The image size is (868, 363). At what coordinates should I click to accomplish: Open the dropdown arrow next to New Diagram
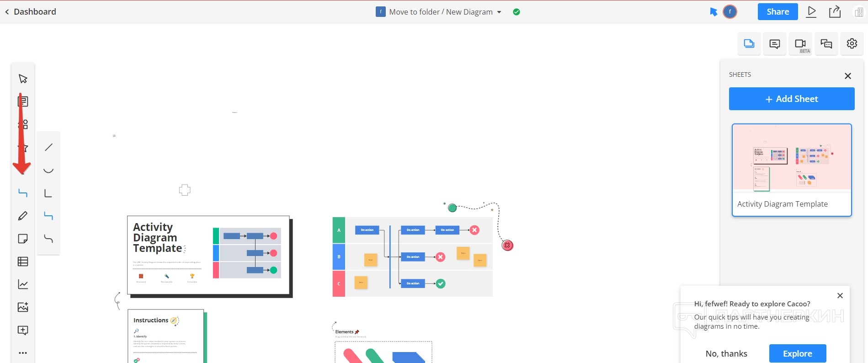499,12
